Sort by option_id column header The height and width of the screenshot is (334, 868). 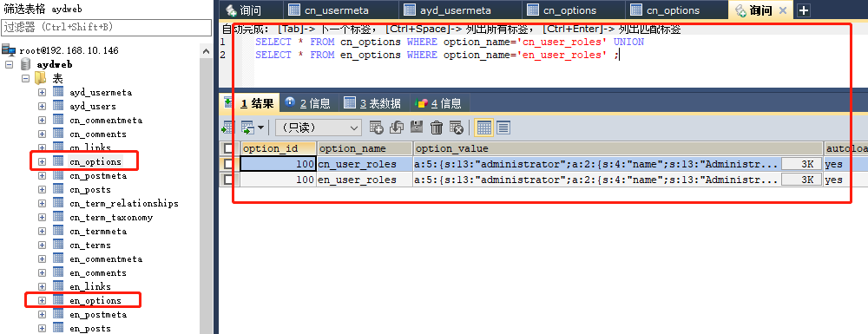[x=279, y=148]
